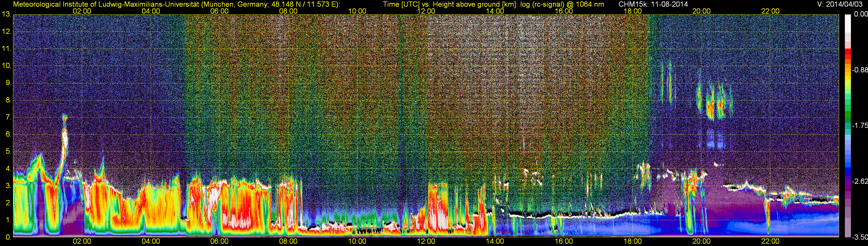
Task: Click the '-1.75' colorbar scale value
Action: [x=860, y=125]
